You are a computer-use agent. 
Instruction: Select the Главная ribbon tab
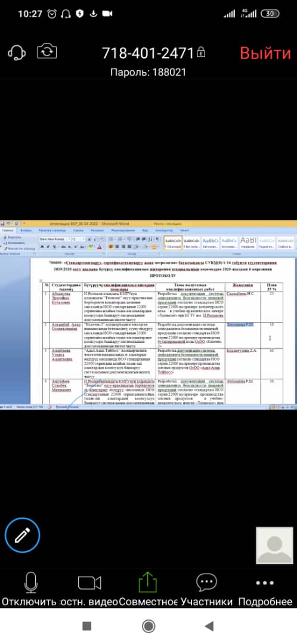tap(8, 231)
